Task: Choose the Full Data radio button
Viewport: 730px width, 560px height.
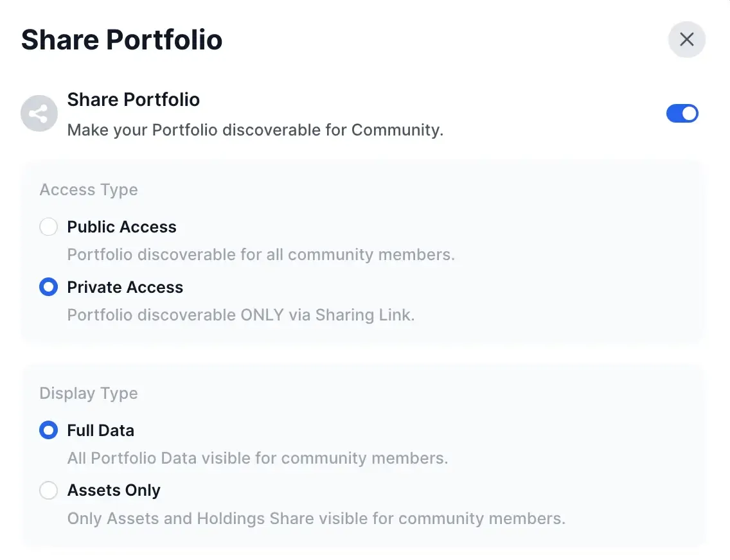Action: [49, 430]
